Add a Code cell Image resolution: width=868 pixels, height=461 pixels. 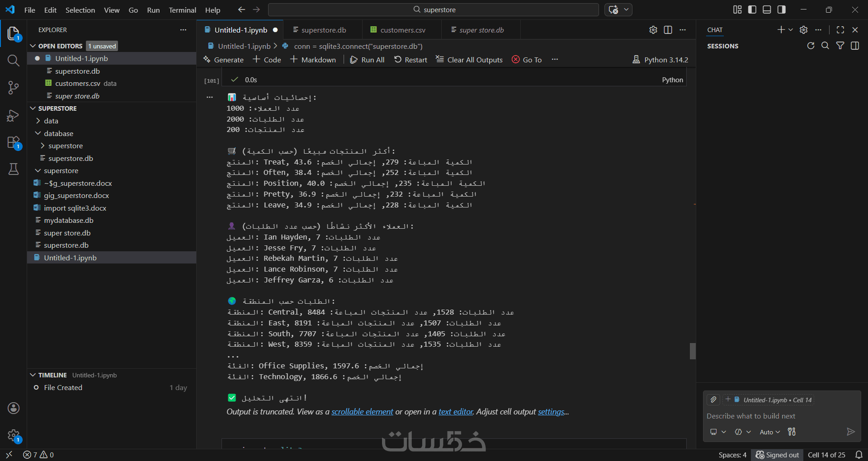tap(267, 60)
